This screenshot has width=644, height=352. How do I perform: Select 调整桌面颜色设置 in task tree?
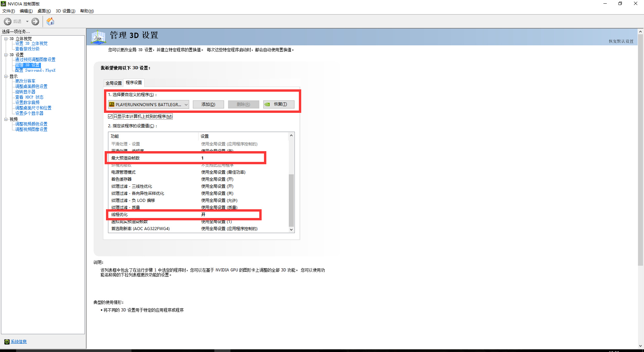[32, 87]
